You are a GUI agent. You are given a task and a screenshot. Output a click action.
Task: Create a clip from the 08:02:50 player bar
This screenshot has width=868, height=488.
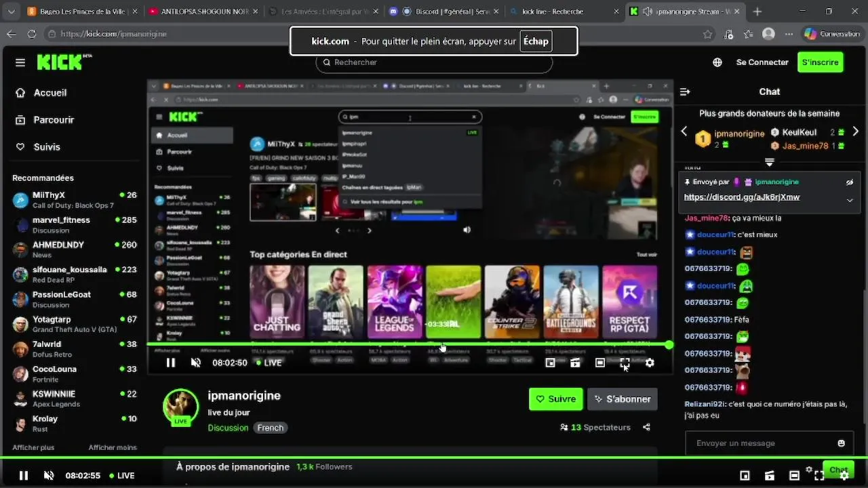[x=575, y=363]
